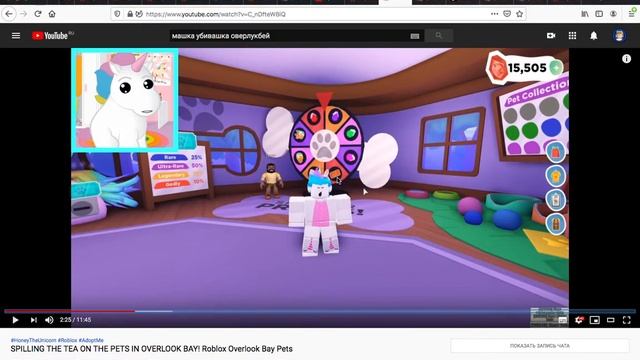Open the YouTube account avatar menu

pyautogui.click(x=619, y=36)
